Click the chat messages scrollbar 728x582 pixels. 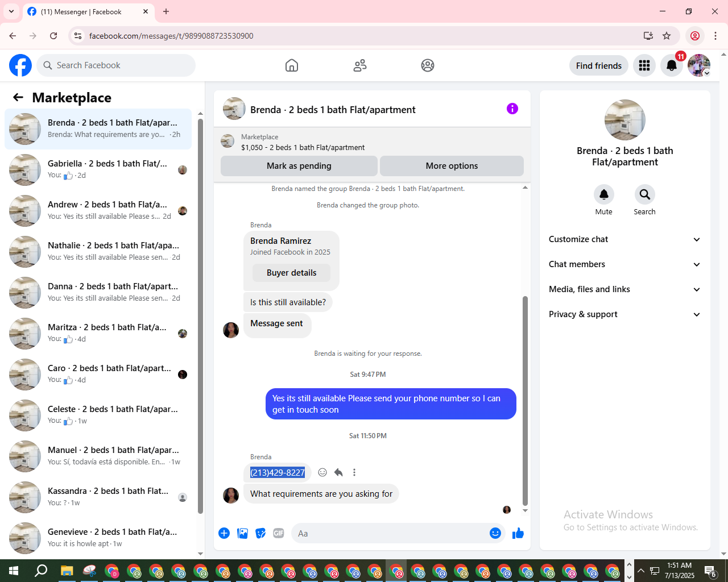(525, 401)
